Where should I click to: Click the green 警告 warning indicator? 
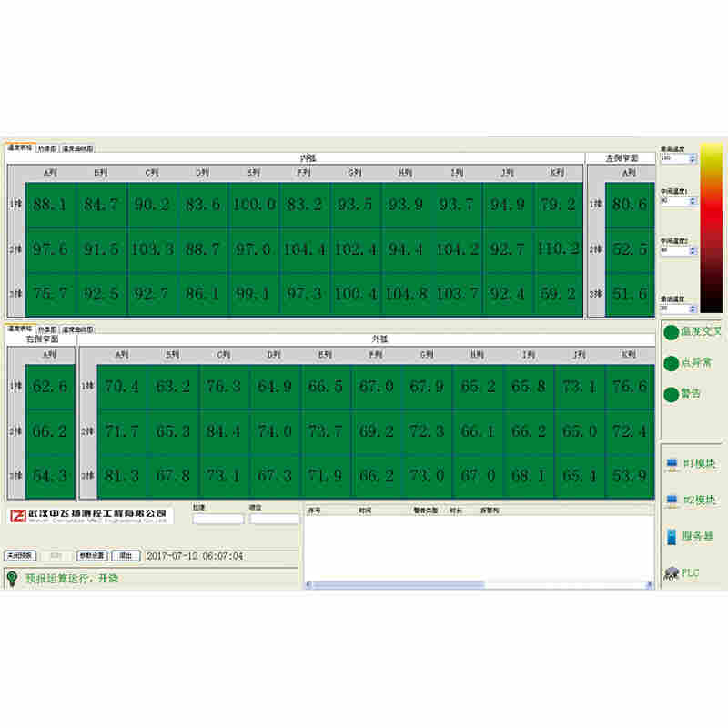click(x=671, y=393)
